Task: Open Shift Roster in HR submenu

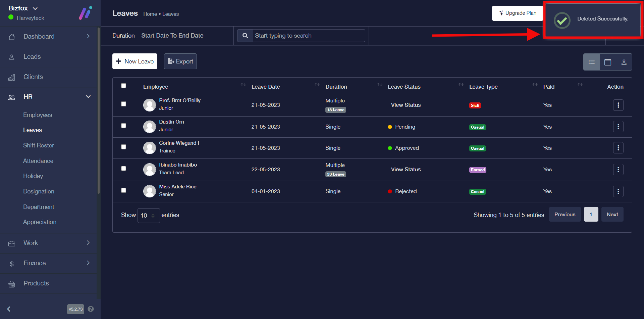Action: click(x=39, y=145)
